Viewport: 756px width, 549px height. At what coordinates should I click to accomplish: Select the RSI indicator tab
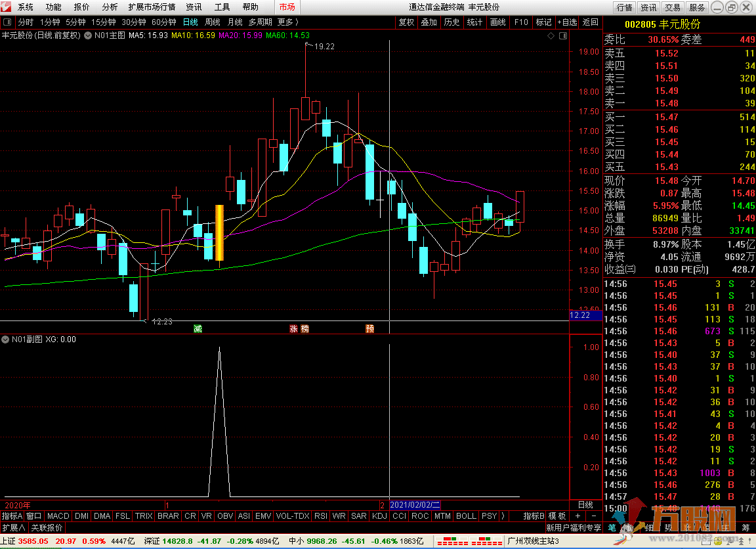(321, 516)
